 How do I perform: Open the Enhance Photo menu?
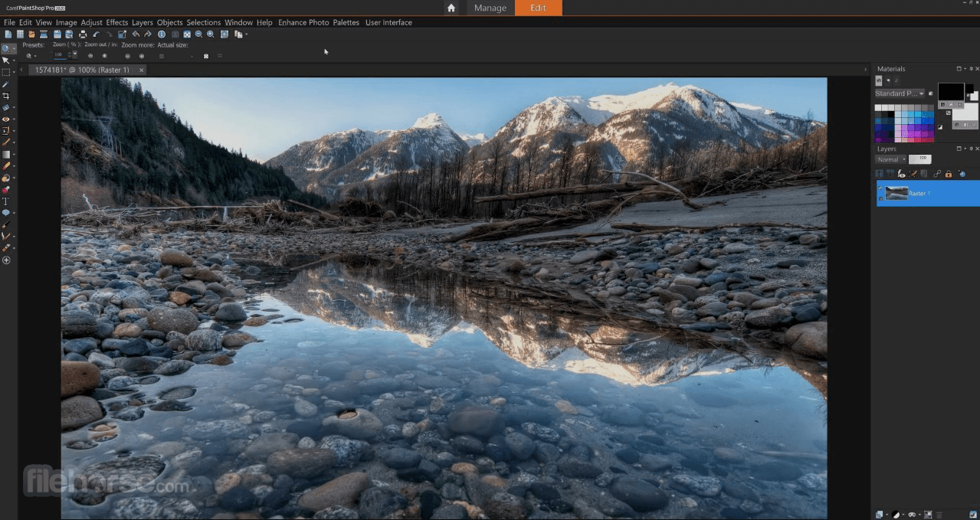pyautogui.click(x=303, y=22)
